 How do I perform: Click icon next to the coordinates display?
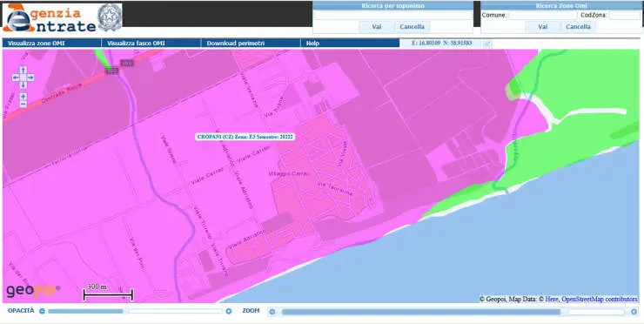pyautogui.click(x=487, y=44)
